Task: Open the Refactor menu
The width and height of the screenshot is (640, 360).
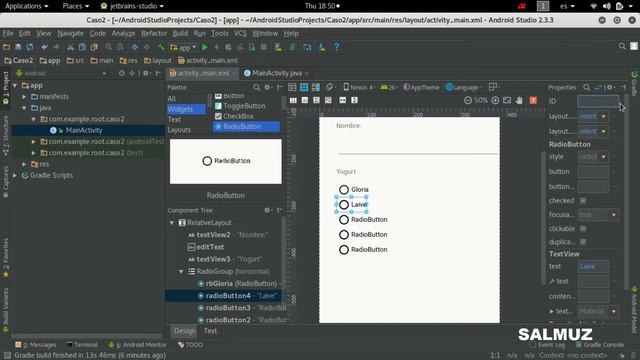Action: click(x=154, y=33)
